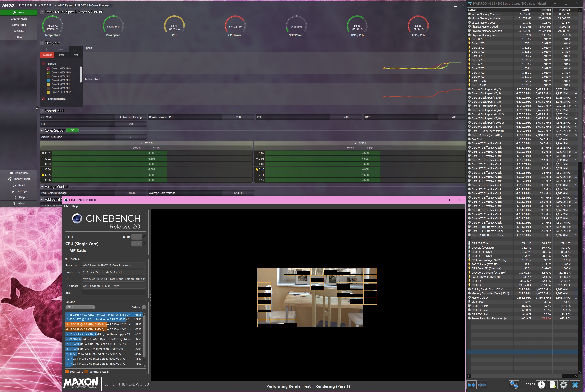Screen dimensions: 585x392
Task: Collapse the CCD 1 chevron
Action: click(x=355, y=143)
